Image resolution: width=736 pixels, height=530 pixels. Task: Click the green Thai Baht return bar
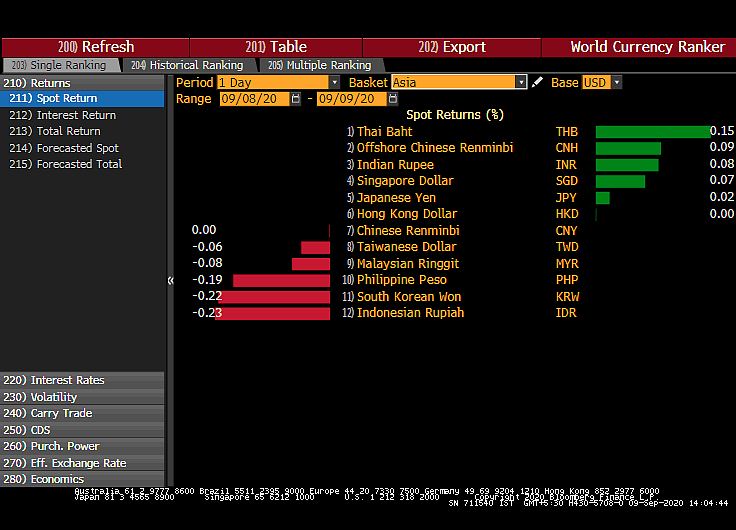pos(653,132)
